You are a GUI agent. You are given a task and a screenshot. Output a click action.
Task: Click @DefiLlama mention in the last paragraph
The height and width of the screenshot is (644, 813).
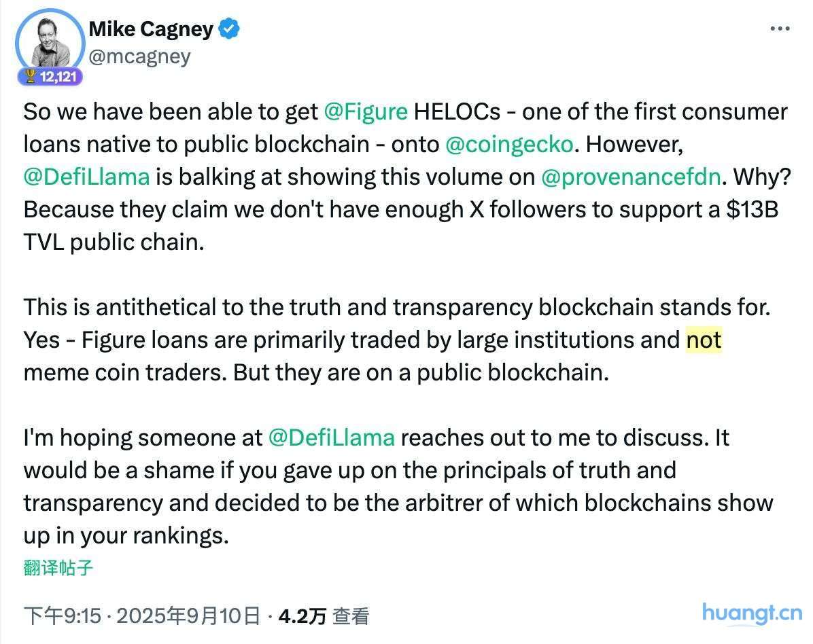(x=331, y=437)
